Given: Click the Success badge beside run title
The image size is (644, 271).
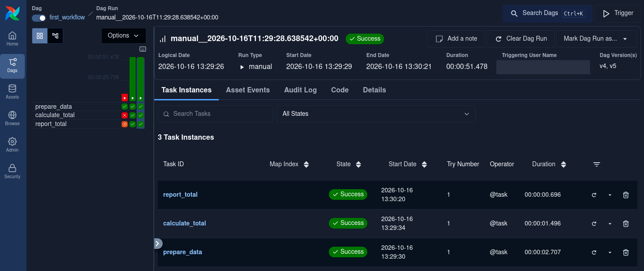Looking at the screenshot, I should 365,39.
